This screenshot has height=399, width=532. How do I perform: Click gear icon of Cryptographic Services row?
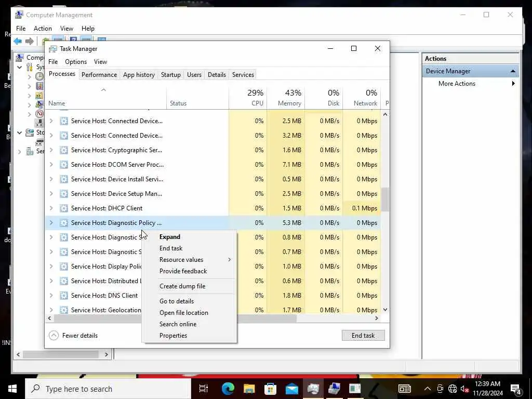[64, 150]
